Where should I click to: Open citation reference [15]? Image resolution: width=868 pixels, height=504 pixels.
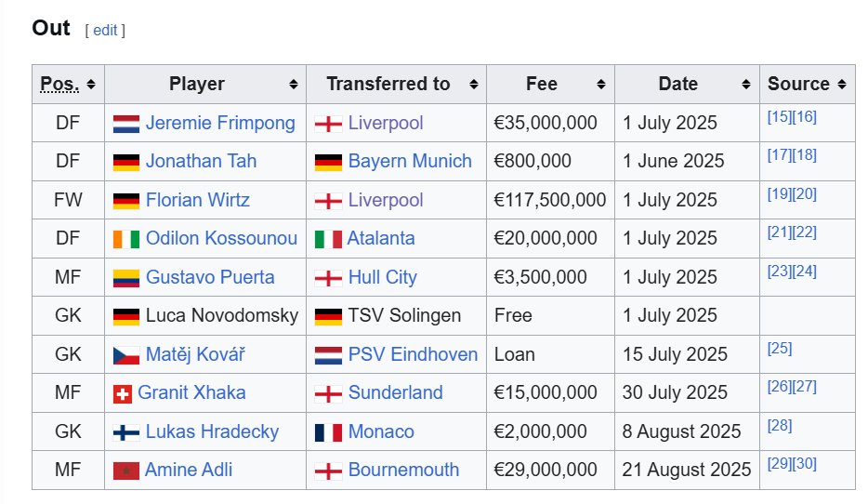pyautogui.click(x=780, y=117)
